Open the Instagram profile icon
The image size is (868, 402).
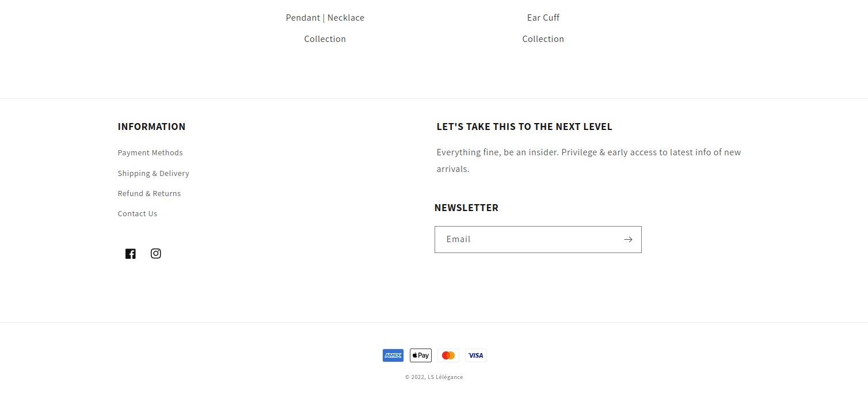[x=156, y=254]
